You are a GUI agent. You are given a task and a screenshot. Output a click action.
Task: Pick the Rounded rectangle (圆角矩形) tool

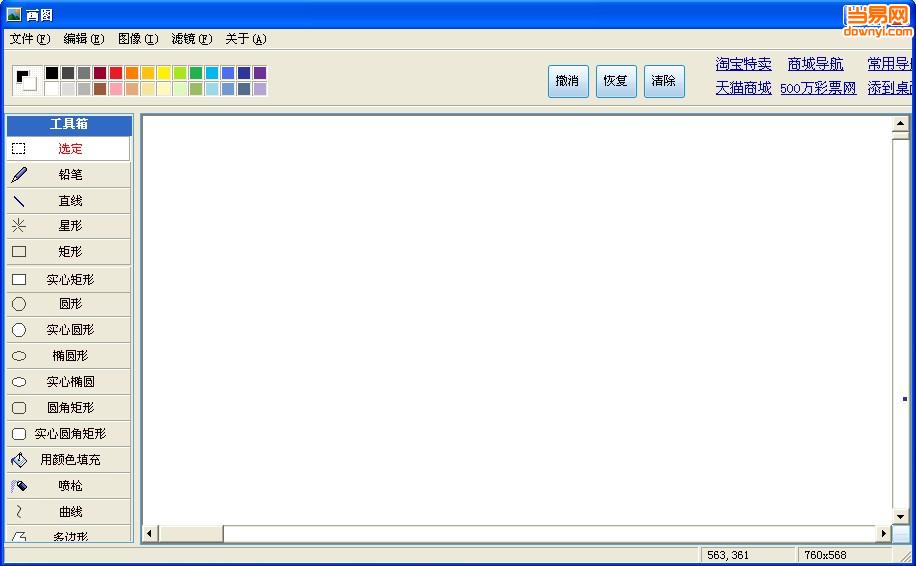(x=69, y=408)
